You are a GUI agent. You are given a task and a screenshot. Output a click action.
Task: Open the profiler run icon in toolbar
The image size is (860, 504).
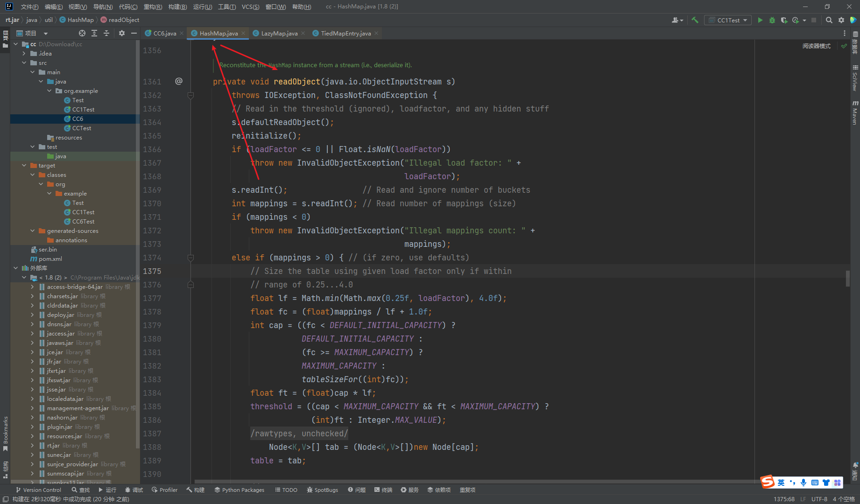click(796, 20)
